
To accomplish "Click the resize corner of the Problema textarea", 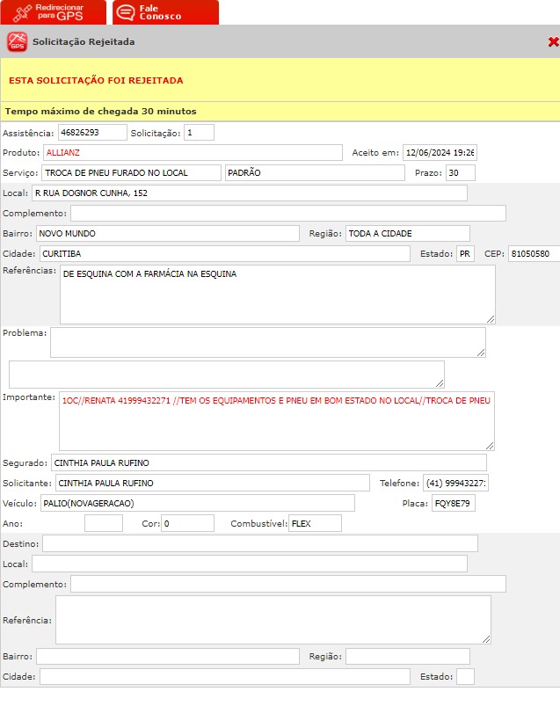I will click(480, 352).
